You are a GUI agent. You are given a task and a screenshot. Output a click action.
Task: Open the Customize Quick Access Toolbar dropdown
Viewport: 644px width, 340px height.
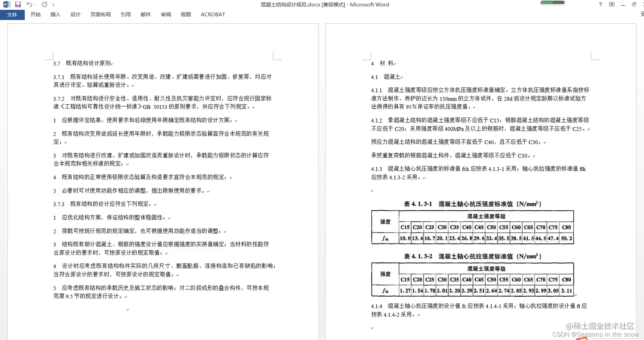(x=54, y=4)
